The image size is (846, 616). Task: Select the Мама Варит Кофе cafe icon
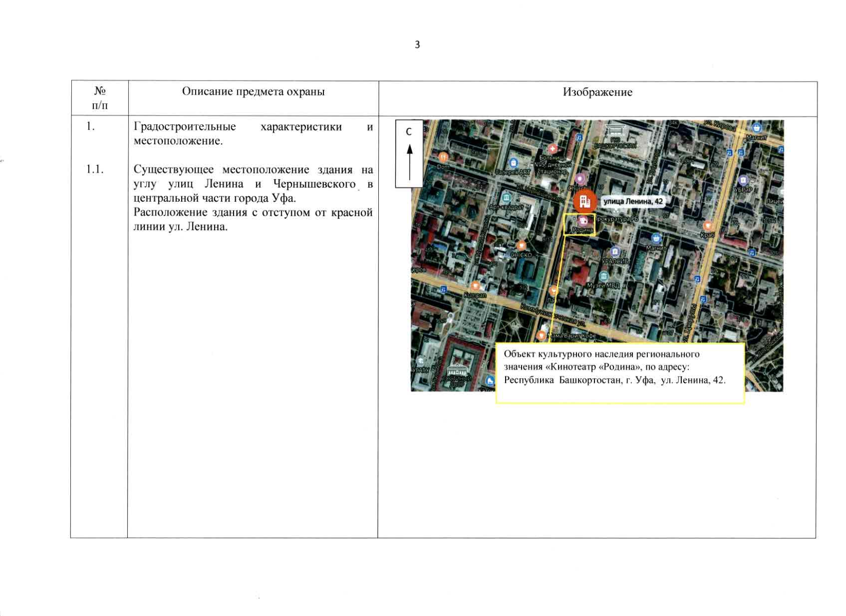point(541,335)
